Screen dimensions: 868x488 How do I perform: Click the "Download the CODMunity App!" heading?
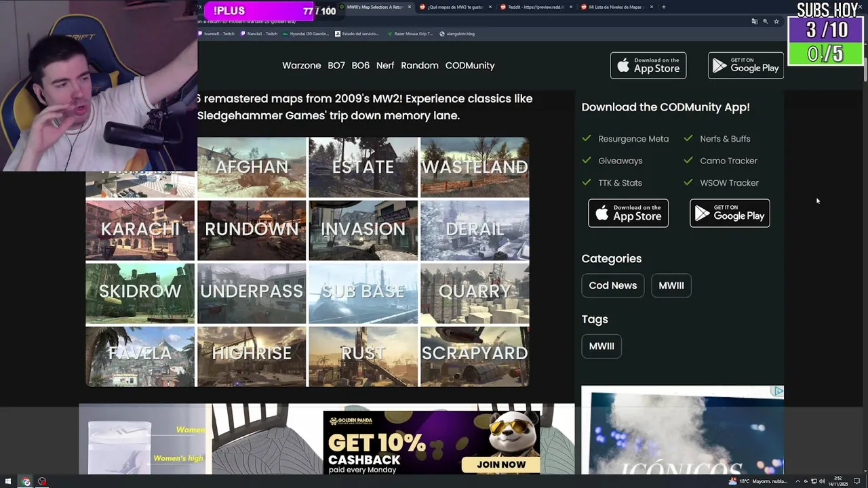(x=665, y=107)
